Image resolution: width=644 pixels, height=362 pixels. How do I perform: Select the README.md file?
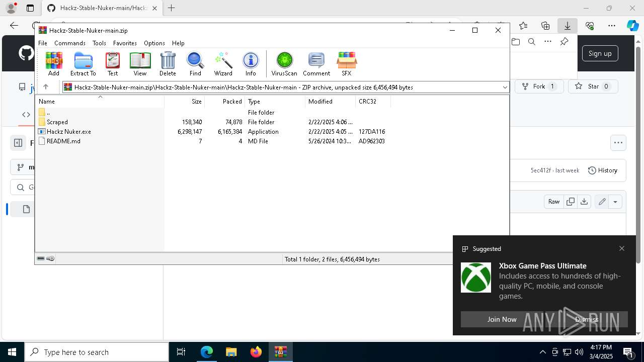[212, 141]
